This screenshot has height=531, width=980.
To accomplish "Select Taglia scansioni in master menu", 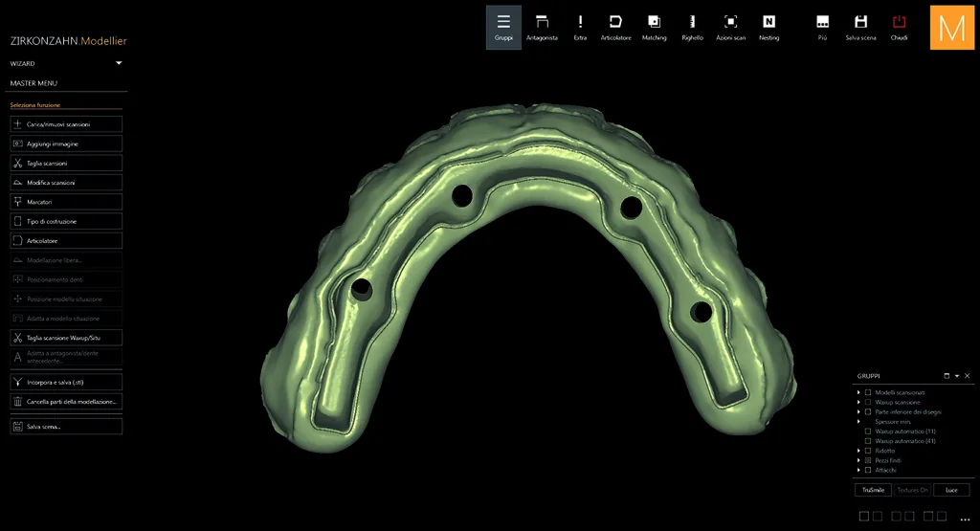I will coord(66,163).
